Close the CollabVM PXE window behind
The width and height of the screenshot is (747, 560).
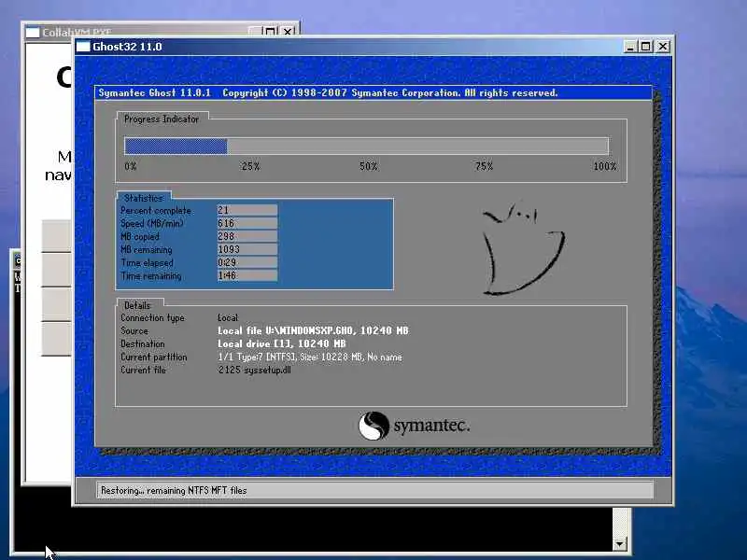click(x=288, y=32)
